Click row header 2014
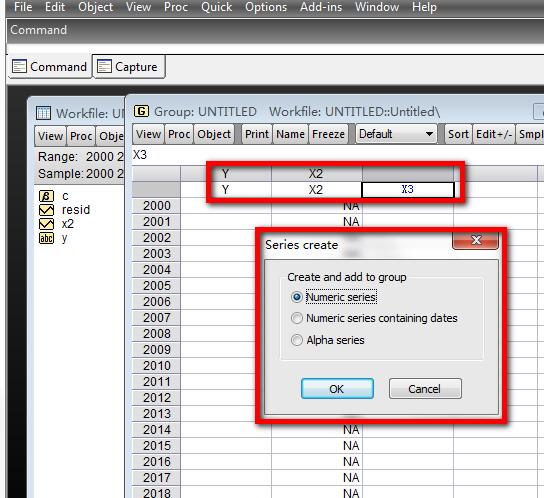Image resolution: width=544 pixels, height=498 pixels. tap(156, 430)
